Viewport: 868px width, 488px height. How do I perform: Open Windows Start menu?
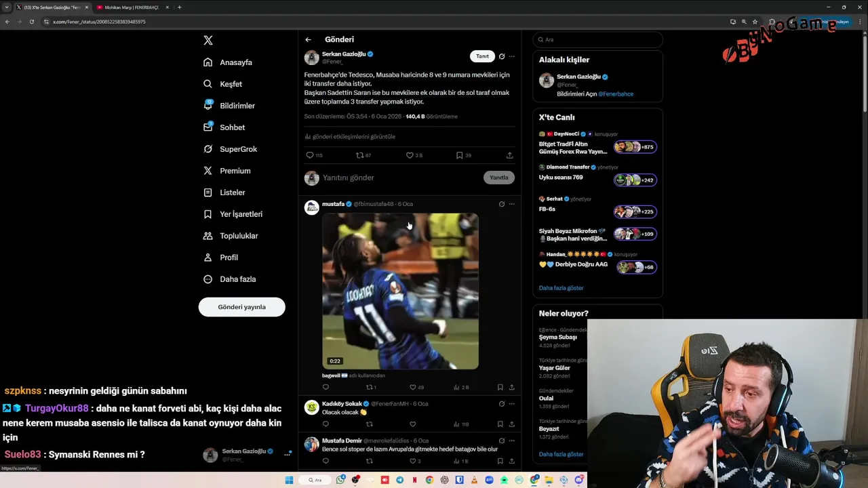coord(289,480)
